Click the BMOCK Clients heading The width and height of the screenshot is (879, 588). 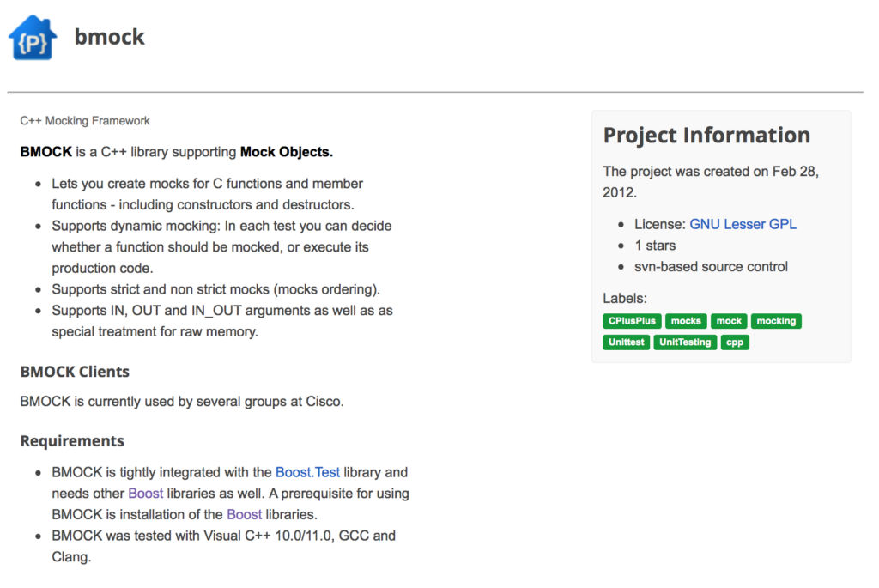coord(75,372)
